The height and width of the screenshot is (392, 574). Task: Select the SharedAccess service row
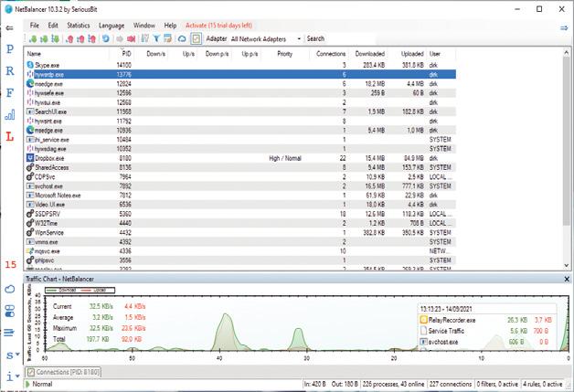click(240, 167)
